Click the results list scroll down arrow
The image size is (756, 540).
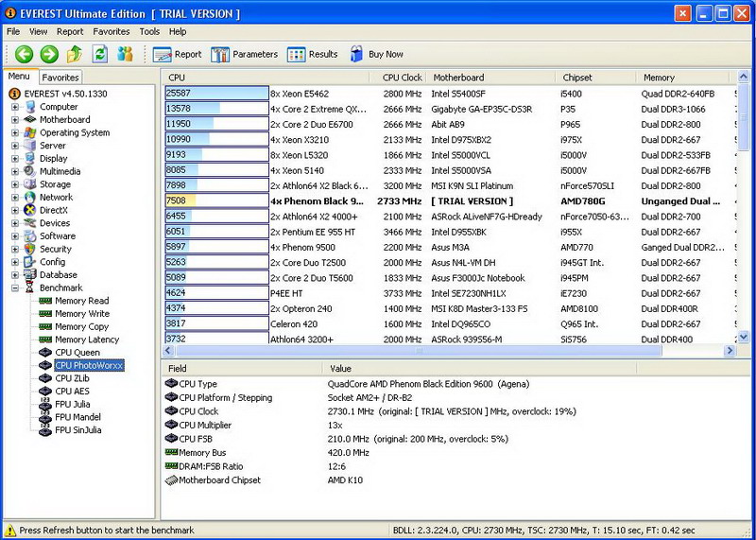743,337
